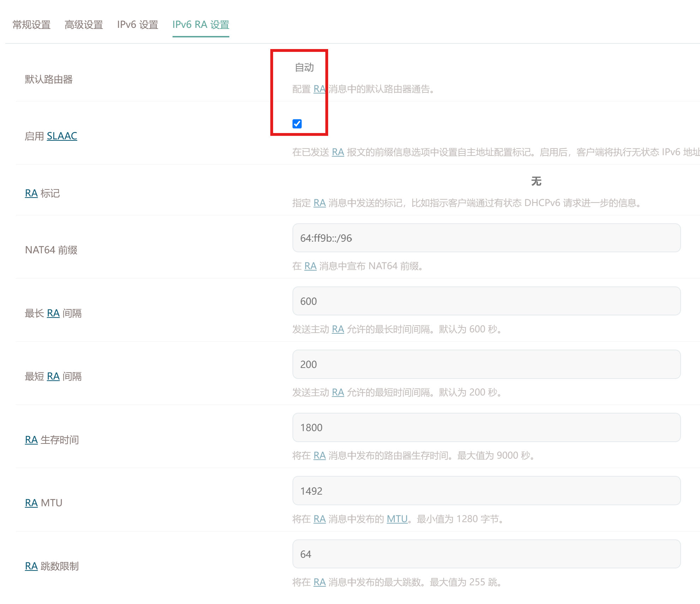Image resolution: width=700 pixels, height=604 pixels.
Task: Switch to the IPv6 设置 tab
Action: (x=138, y=25)
